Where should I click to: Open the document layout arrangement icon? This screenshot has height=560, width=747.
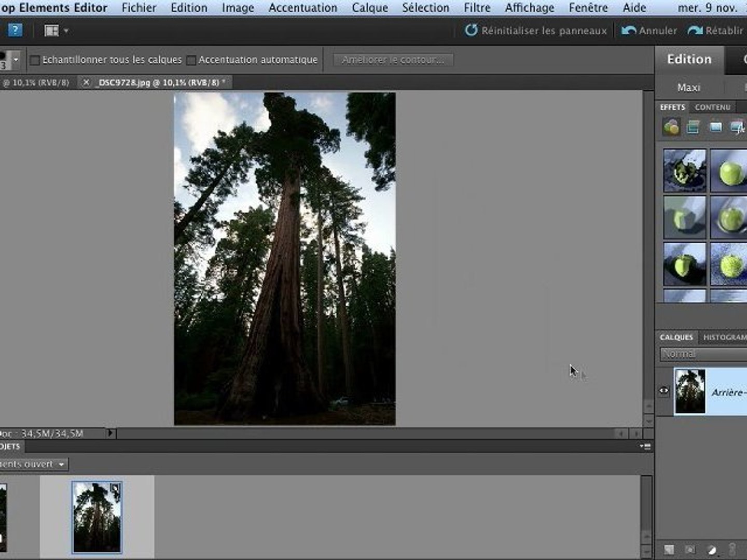coord(51,31)
